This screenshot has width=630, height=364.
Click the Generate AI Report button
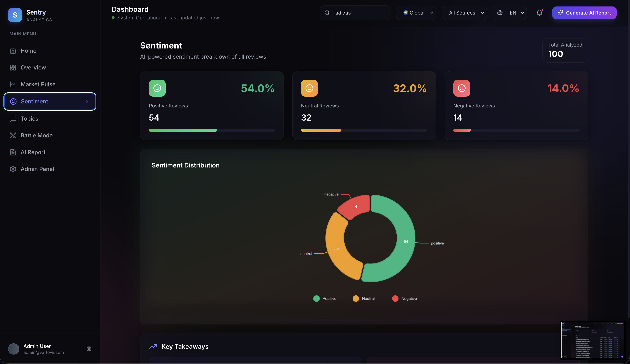(x=584, y=13)
